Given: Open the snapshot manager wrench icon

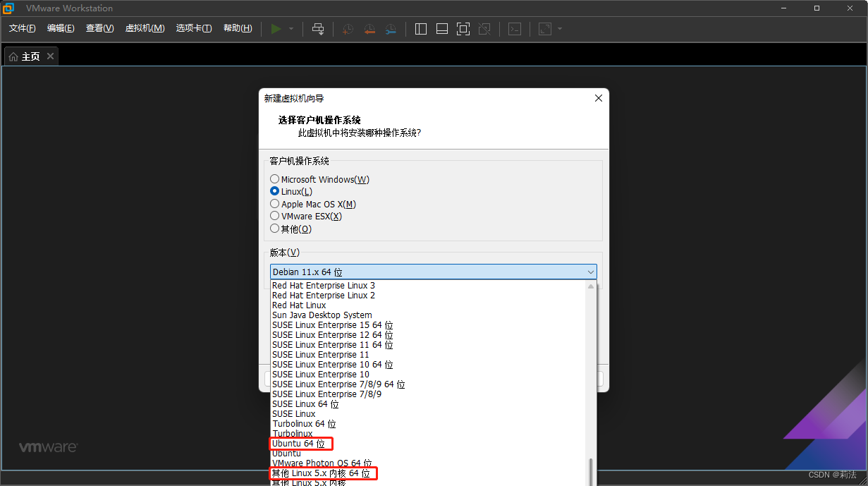Looking at the screenshot, I should point(391,29).
